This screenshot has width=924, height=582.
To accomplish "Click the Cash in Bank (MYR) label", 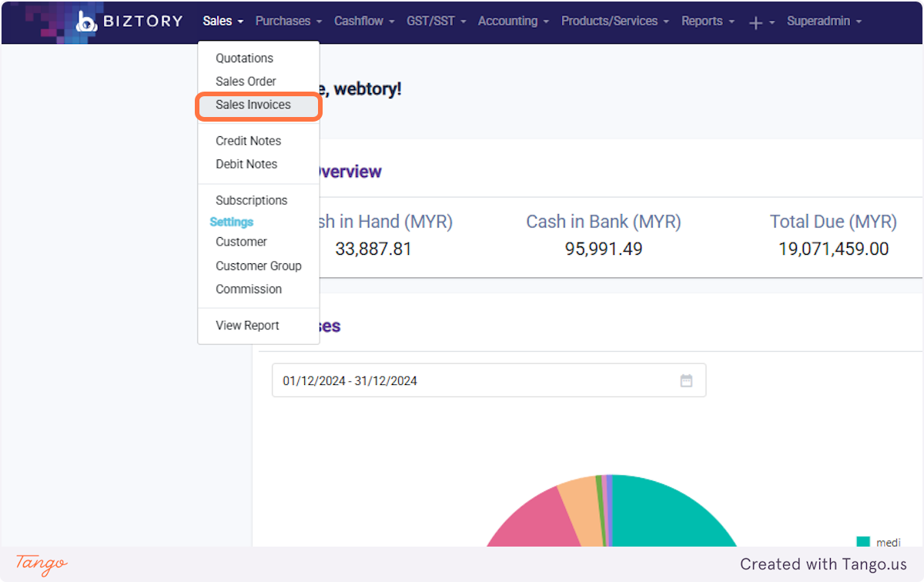I will coord(604,222).
